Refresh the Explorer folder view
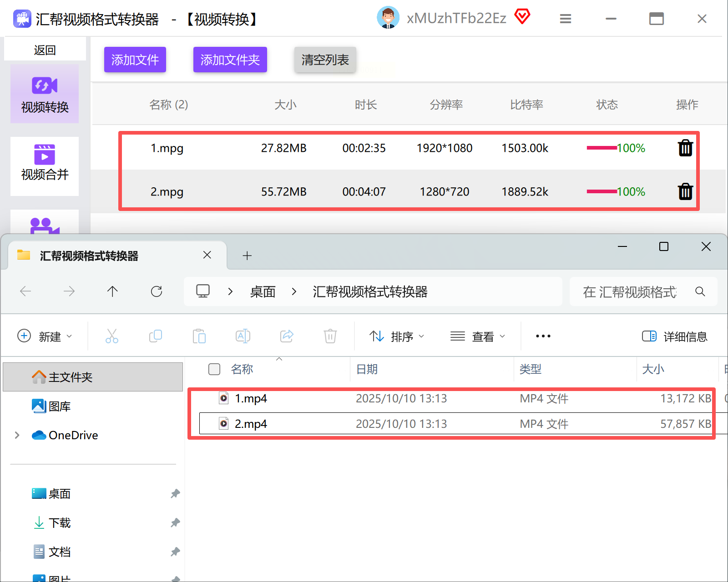 tap(157, 291)
